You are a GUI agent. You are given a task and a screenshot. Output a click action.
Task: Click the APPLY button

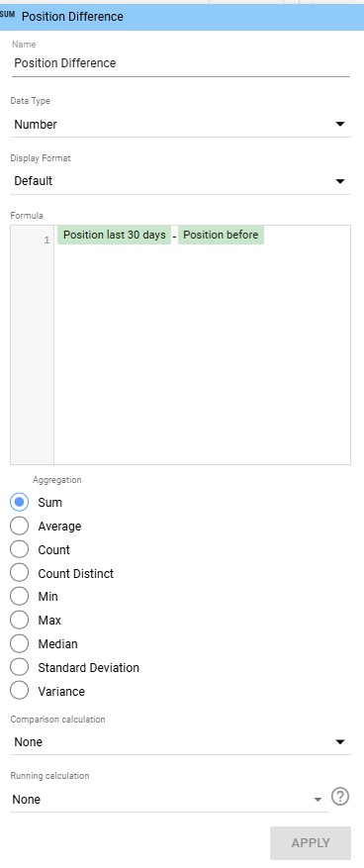311,843
